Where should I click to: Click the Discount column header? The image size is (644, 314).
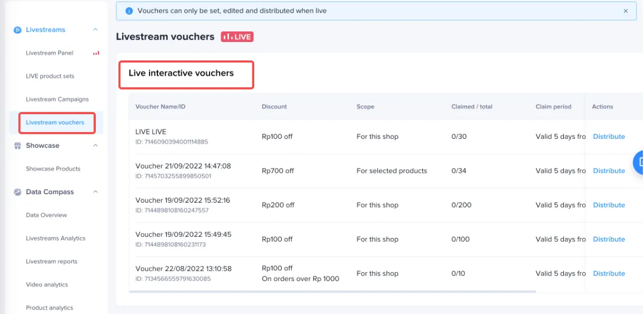point(274,107)
